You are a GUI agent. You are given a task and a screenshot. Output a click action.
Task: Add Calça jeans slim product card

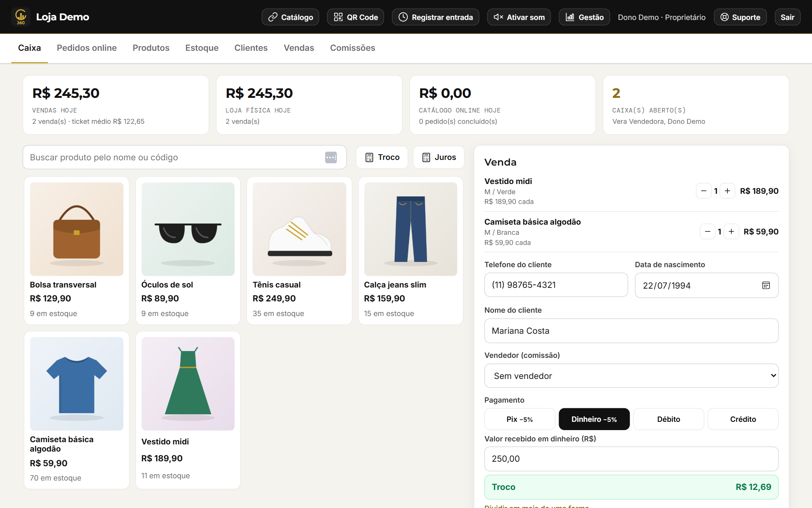pos(411,251)
